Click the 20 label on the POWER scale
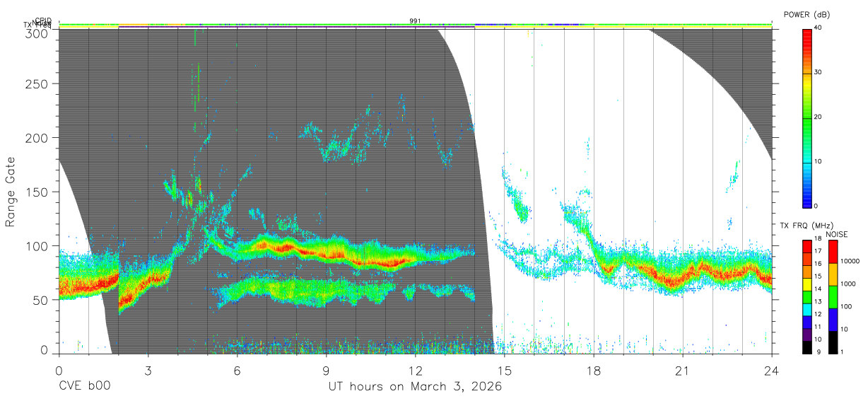Image resolution: width=868 pixels, height=401 pixels. pyautogui.click(x=819, y=117)
